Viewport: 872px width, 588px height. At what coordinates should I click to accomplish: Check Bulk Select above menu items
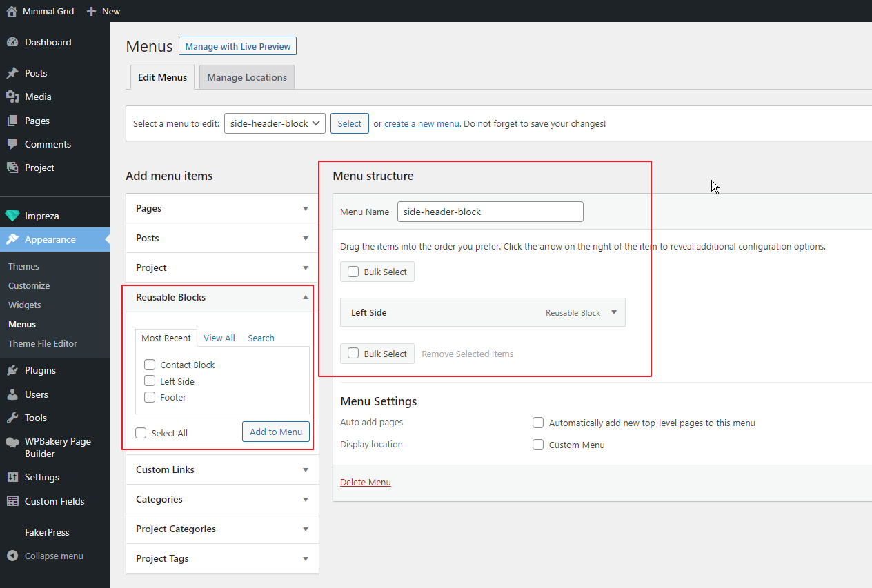(353, 272)
